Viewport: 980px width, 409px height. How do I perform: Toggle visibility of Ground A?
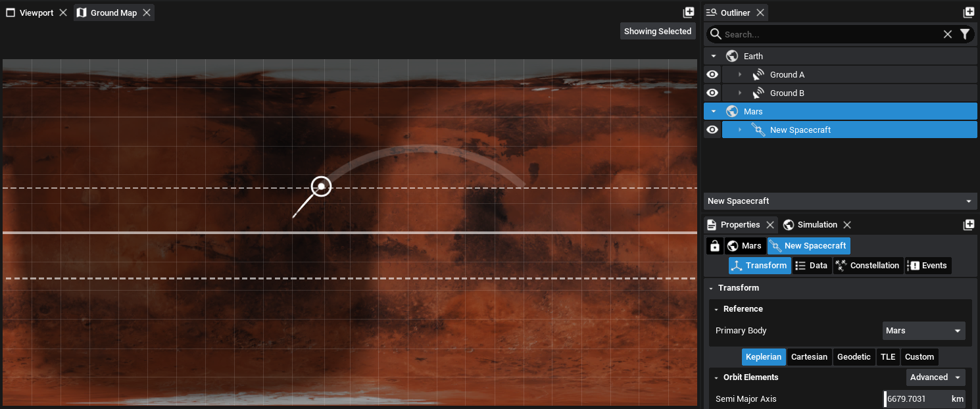[x=712, y=75]
